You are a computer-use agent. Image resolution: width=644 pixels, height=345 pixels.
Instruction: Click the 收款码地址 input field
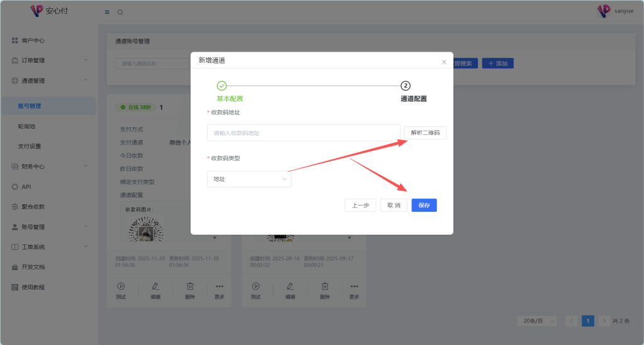[x=303, y=133]
